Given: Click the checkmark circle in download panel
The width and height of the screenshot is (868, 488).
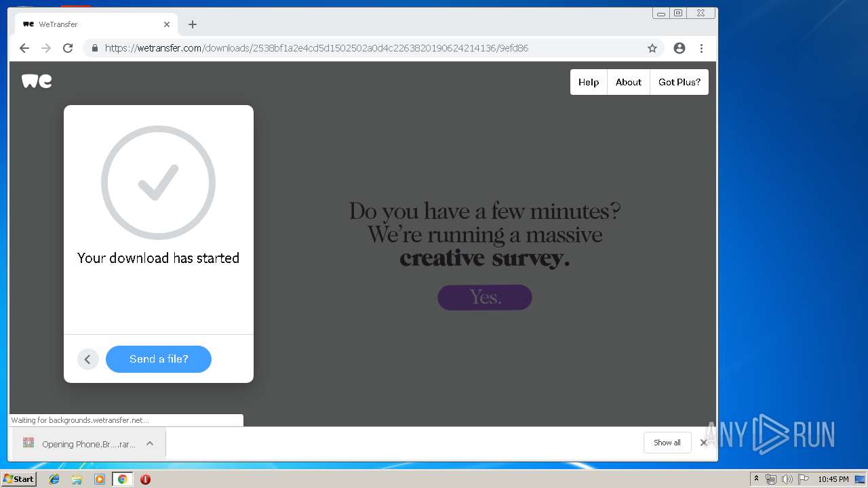Looking at the screenshot, I should (x=158, y=182).
